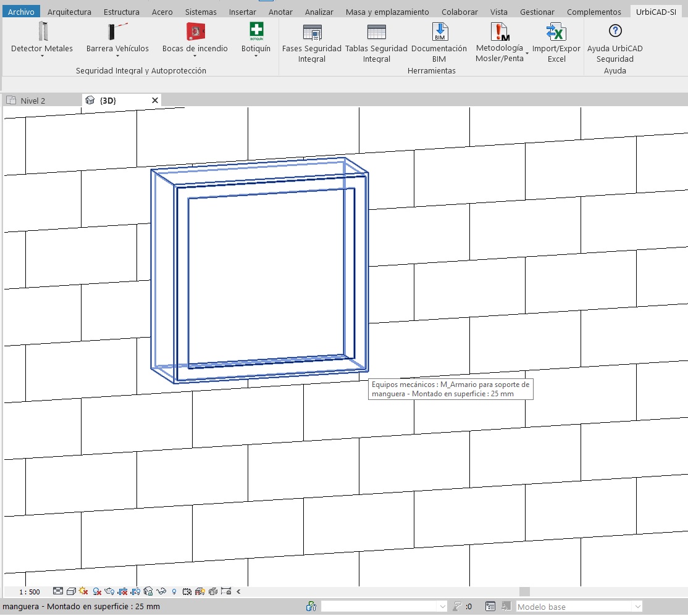Open Ayuda UrbiCAD Seguridad help
This screenshot has width=688, height=616.
tap(615, 31)
